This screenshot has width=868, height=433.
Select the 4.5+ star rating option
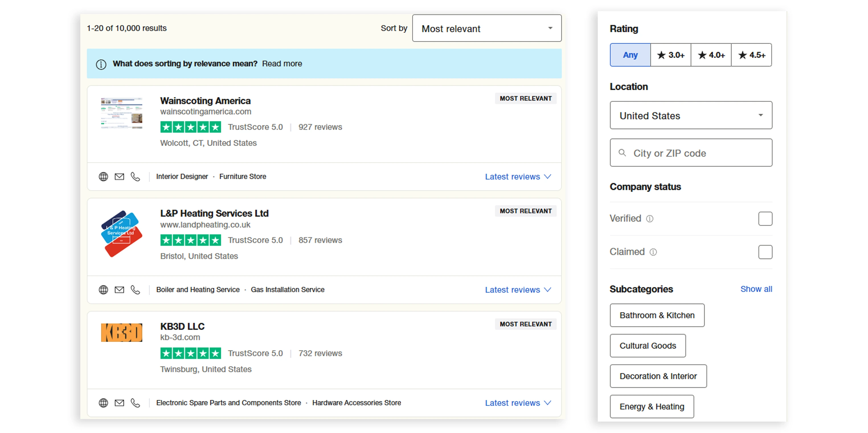pyautogui.click(x=752, y=55)
